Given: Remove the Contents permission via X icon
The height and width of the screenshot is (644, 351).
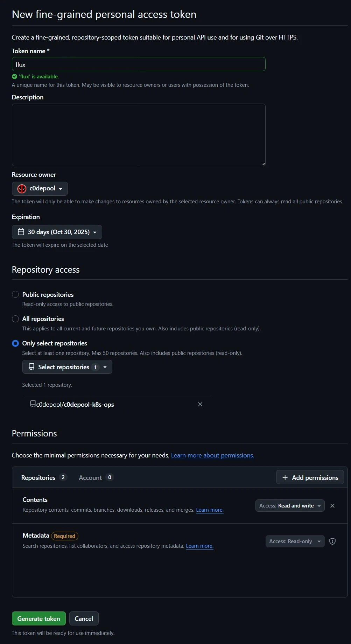Looking at the screenshot, I should [332, 506].
